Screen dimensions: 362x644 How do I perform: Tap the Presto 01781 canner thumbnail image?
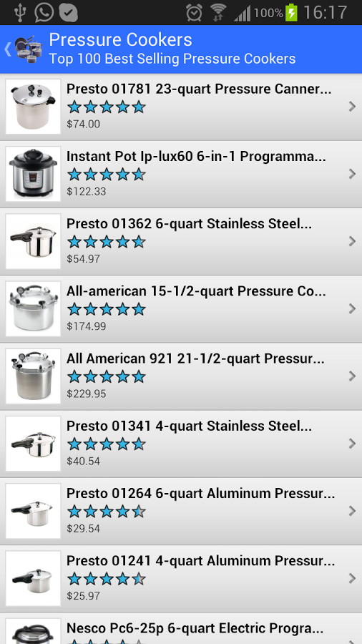point(33,107)
